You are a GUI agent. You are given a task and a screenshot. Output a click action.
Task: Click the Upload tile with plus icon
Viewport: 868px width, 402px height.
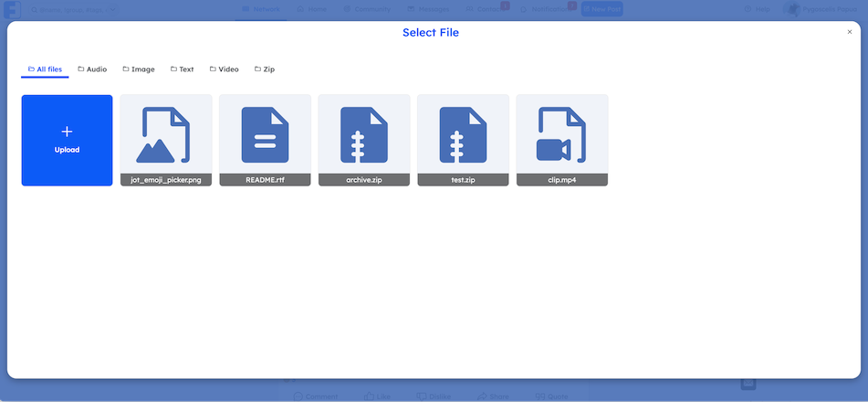coord(67,140)
